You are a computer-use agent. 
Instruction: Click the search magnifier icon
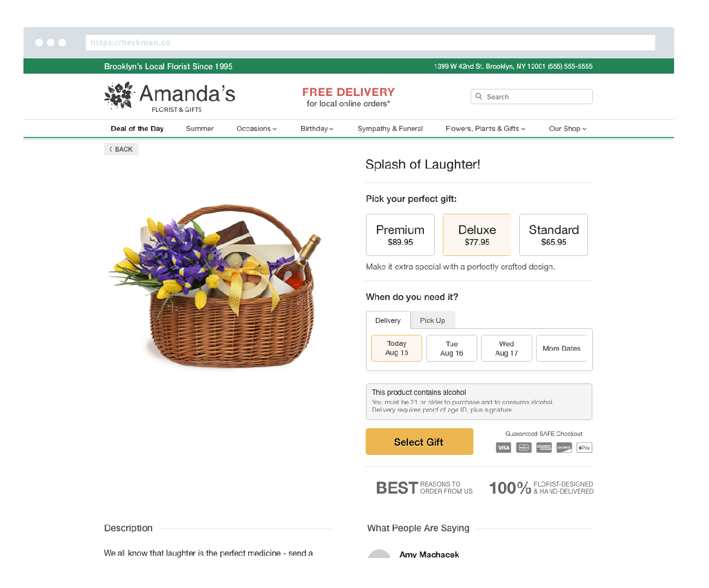pos(479,97)
